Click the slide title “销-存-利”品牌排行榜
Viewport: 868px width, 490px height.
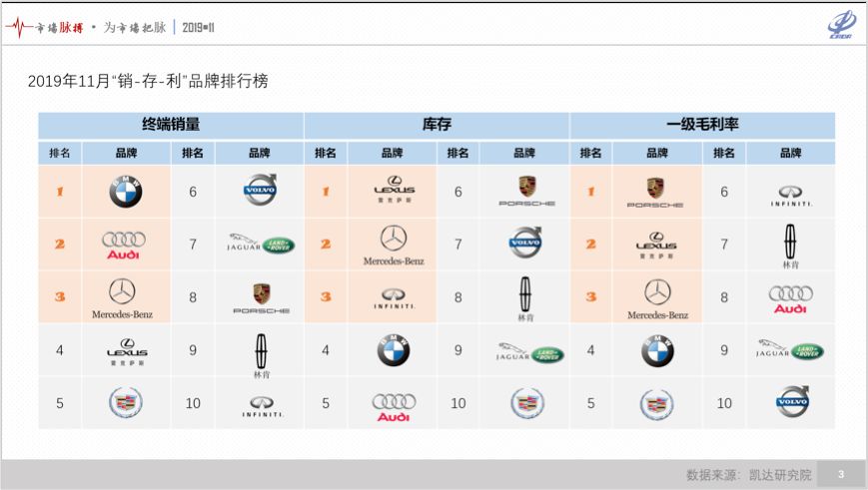coord(148,81)
